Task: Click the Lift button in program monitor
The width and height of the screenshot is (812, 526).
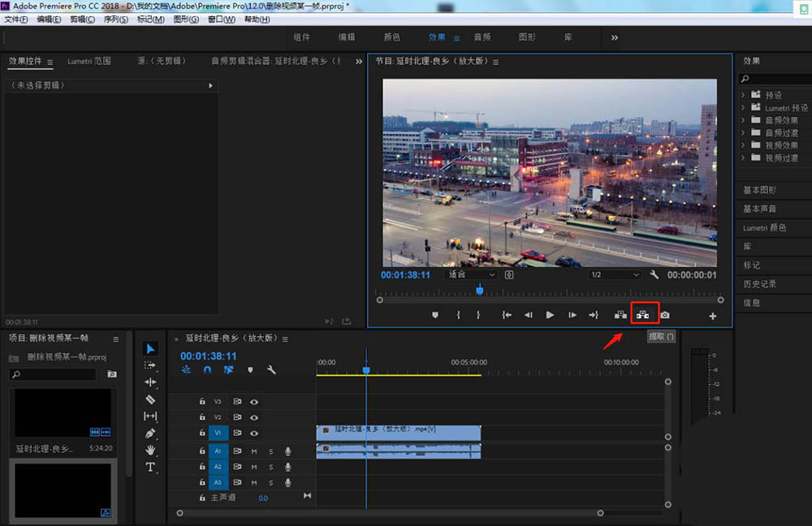Action: click(x=621, y=315)
